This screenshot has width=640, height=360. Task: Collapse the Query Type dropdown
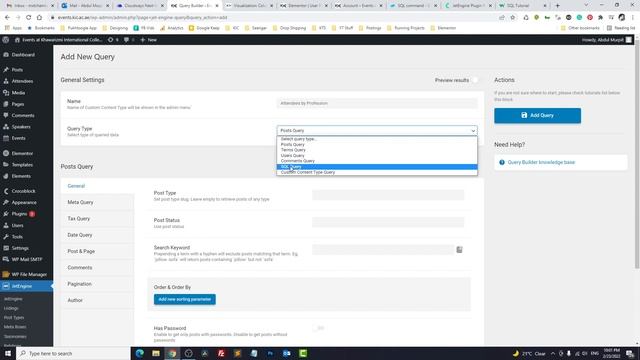tap(377, 131)
